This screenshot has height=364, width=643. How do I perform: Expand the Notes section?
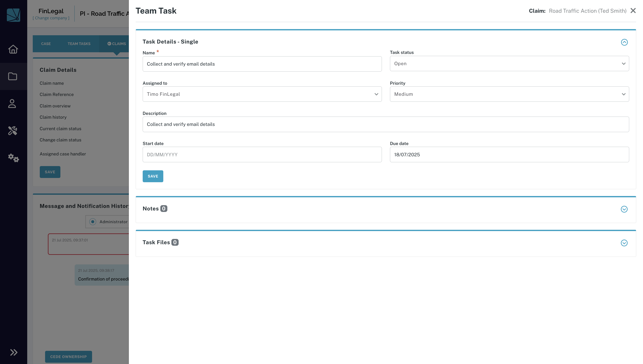coord(624,209)
